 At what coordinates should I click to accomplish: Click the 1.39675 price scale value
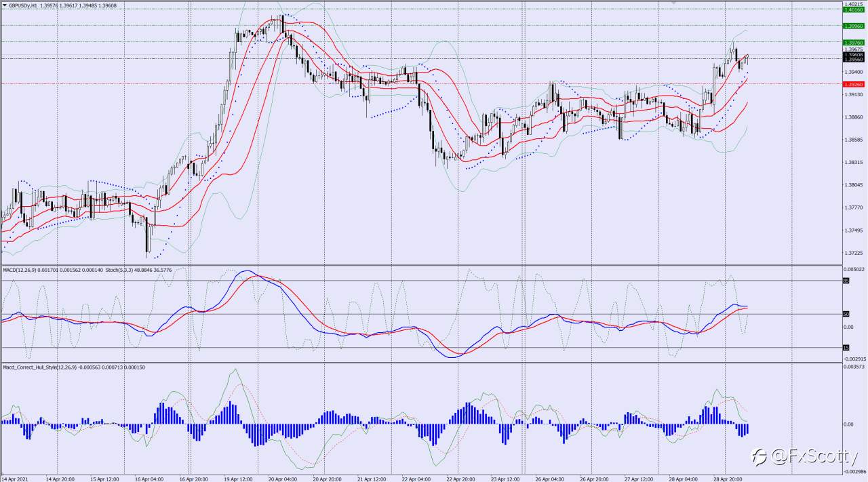coord(853,49)
